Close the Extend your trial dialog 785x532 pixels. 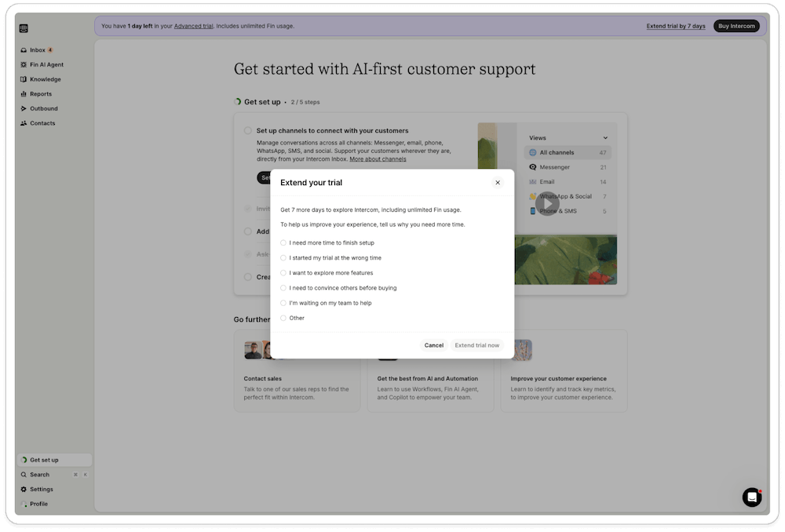click(498, 183)
